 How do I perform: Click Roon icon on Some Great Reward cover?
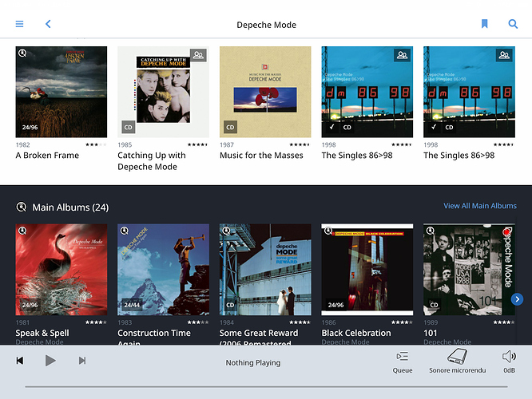coord(226,231)
